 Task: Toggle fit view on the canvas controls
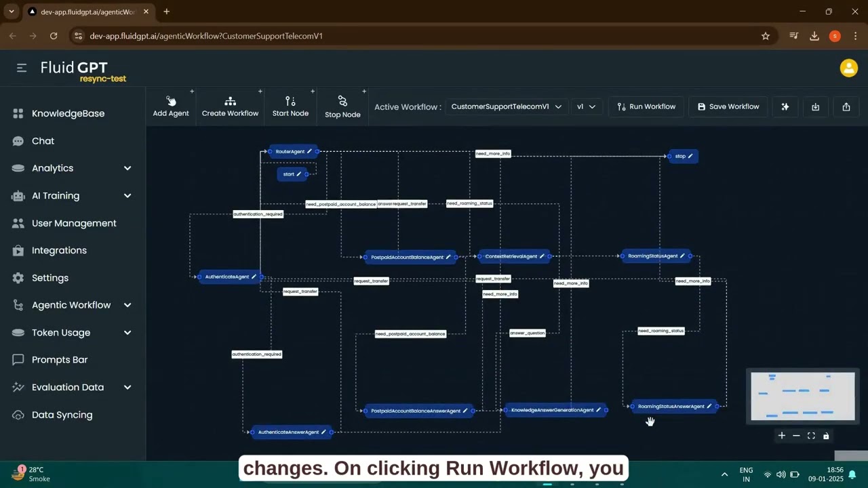pyautogui.click(x=811, y=436)
